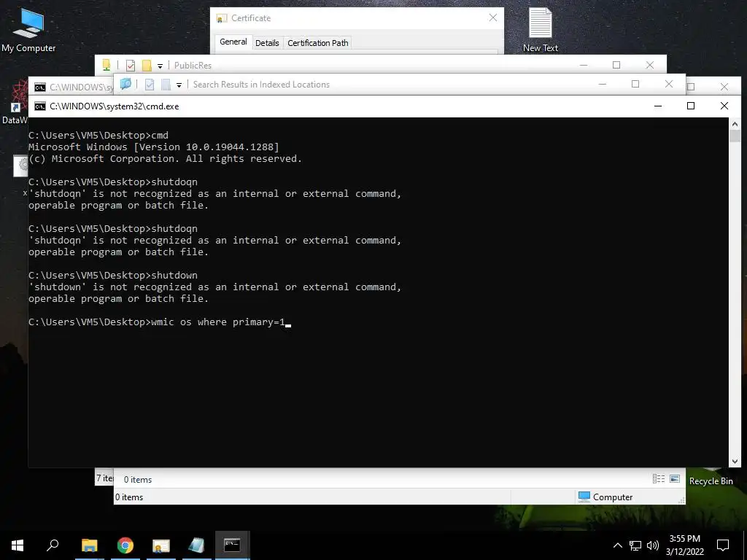Click the PublicRes new folder icon

(x=147, y=65)
